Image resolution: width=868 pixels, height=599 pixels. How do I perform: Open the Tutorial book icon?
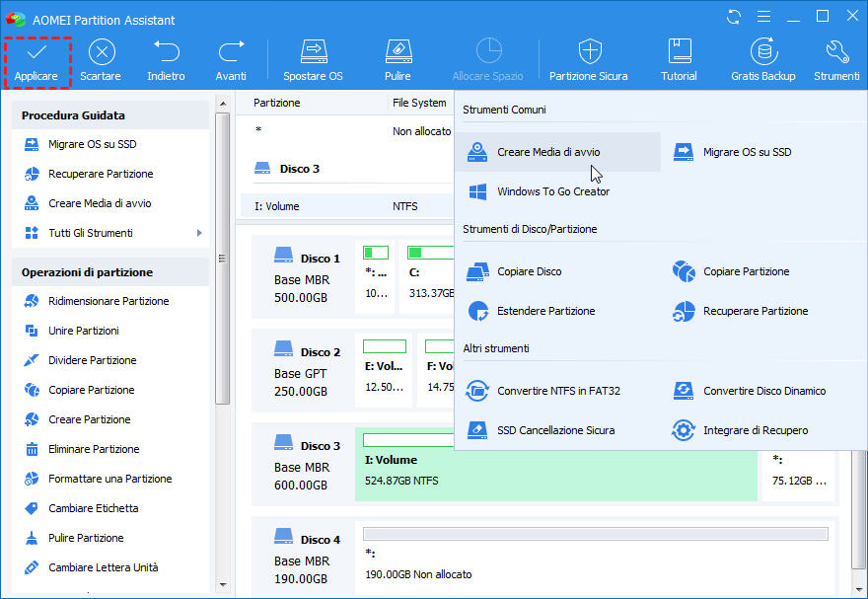click(679, 52)
